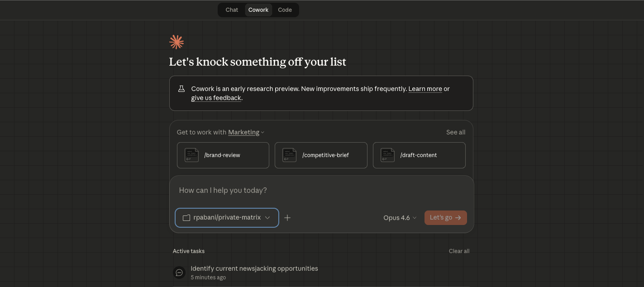Click See all skills

[x=455, y=132]
